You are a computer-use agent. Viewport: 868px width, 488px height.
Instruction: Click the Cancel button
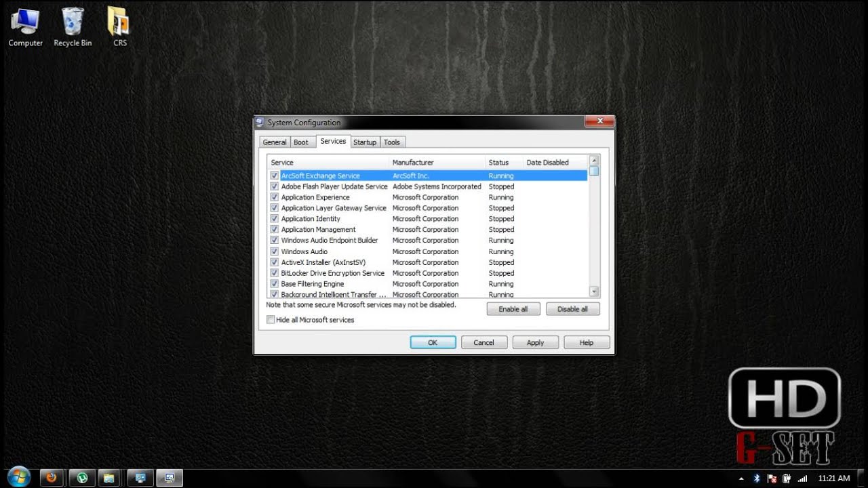[x=484, y=343]
